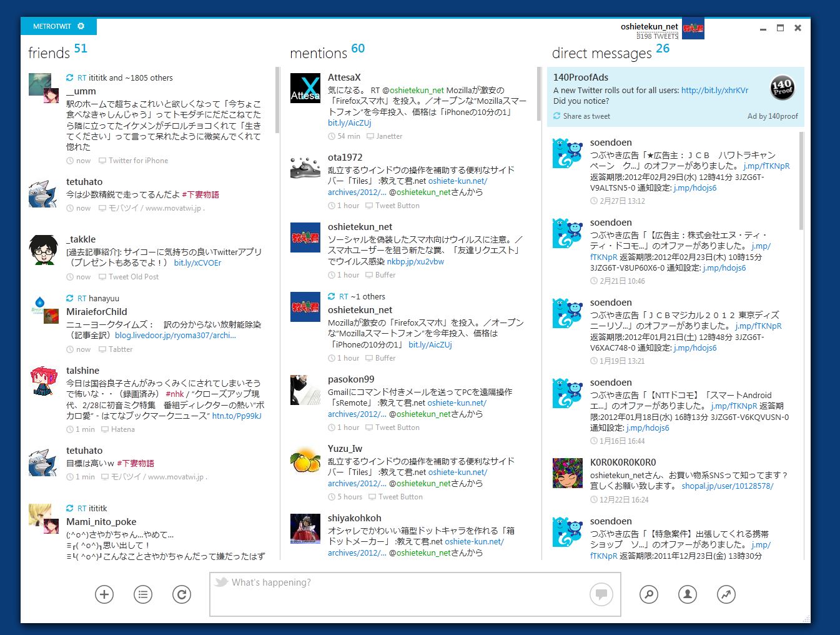This screenshot has height=635, width=840.
Task: Open the user profile button at bottom
Action: pyautogui.click(x=688, y=594)
